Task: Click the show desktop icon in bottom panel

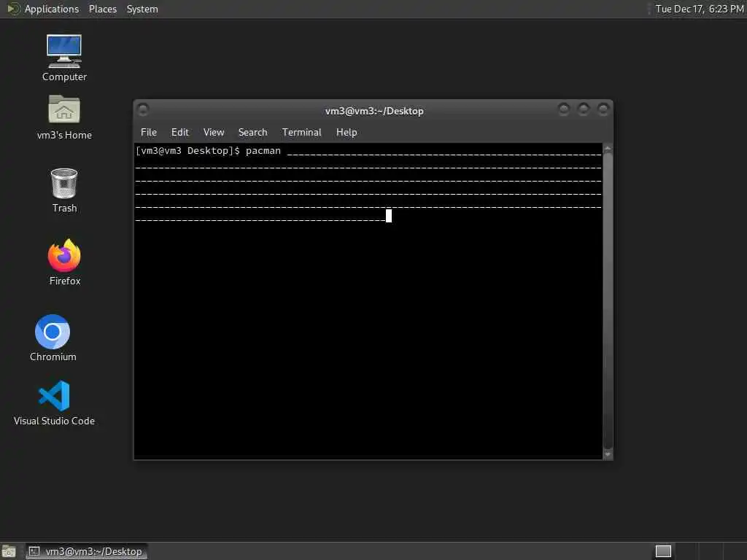Action: pyautogui.click(x=9, y=551)
